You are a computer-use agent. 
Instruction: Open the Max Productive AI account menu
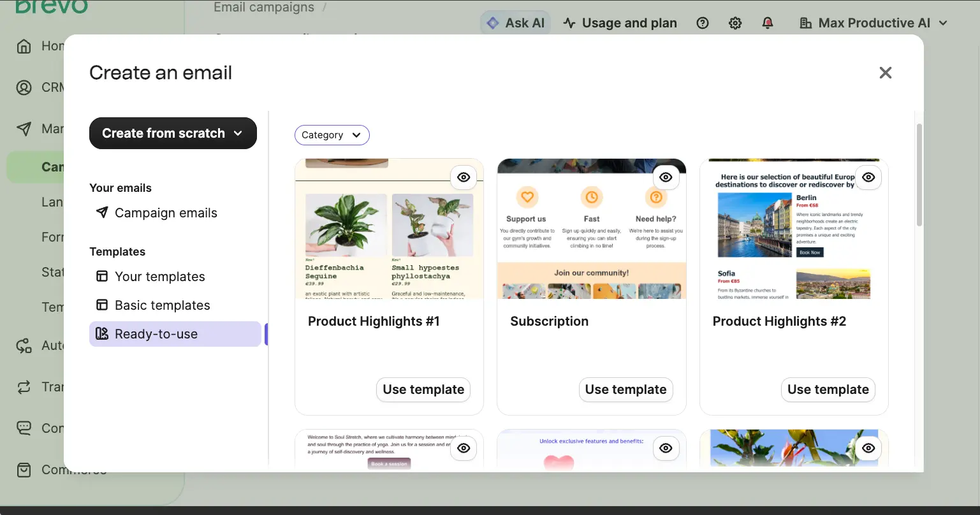tap(872, 22)
